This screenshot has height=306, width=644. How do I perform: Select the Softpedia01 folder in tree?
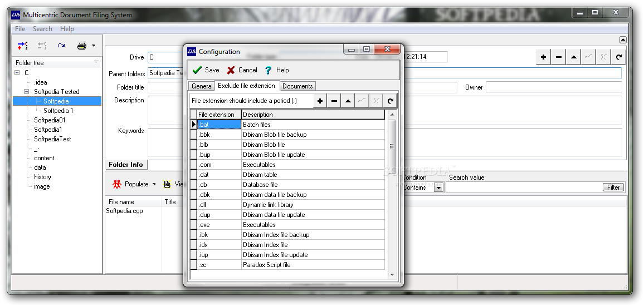pos(49,120)
